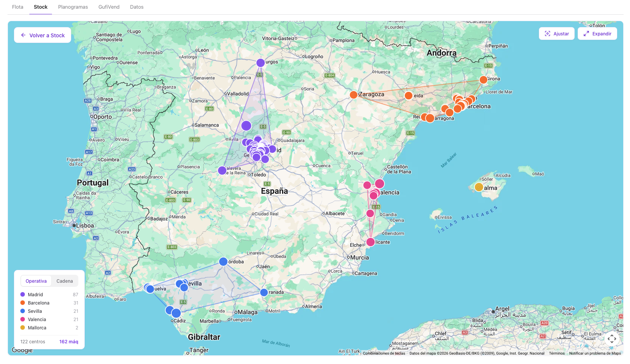Image resolution: width=630 pixels, height=364 pixels.
Task: Click Combinaciones de teclas link
Action: coord(384,353)
